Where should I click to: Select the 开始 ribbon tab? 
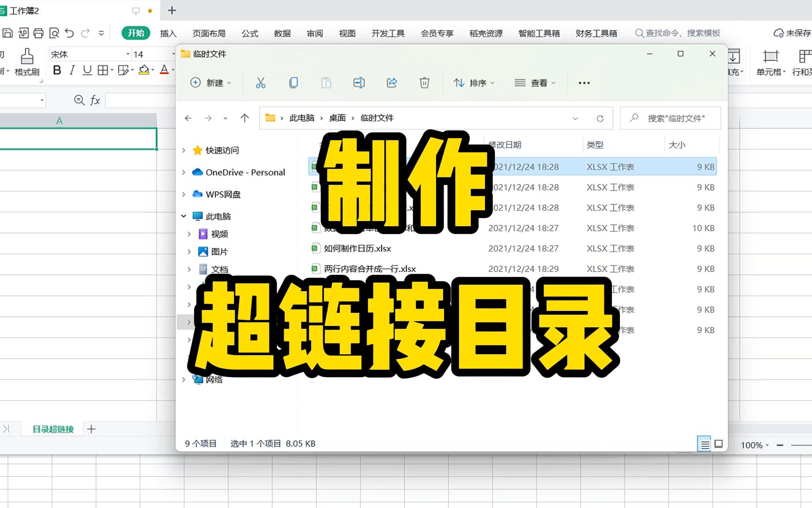[x=136, y=33]
